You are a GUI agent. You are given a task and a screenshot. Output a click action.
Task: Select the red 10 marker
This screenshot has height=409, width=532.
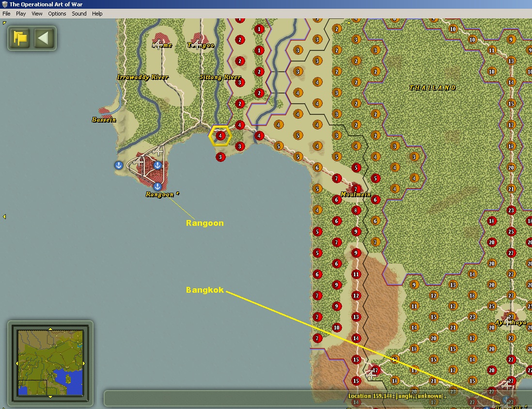click(x=336, y=328)
